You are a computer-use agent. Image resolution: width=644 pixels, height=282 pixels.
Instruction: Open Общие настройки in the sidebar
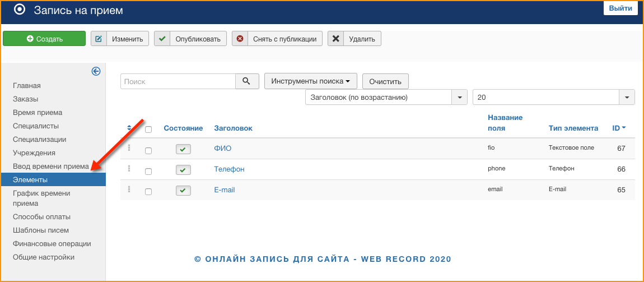point(44,257)
